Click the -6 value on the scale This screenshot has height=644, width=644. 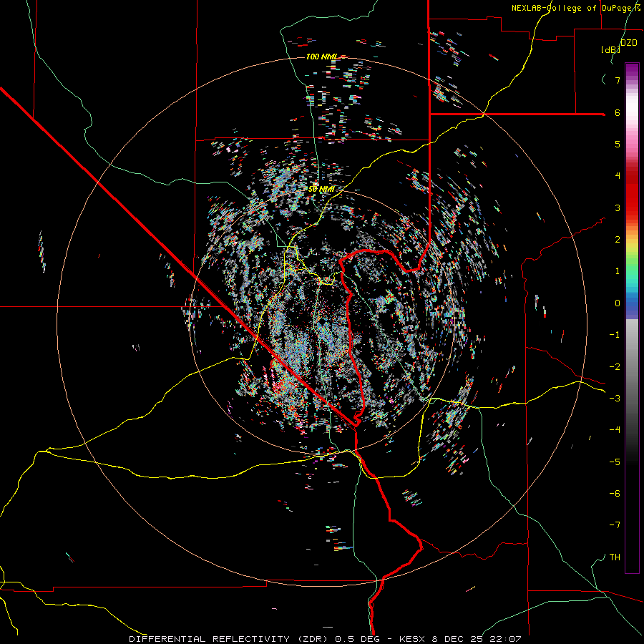tap(615, 494)
